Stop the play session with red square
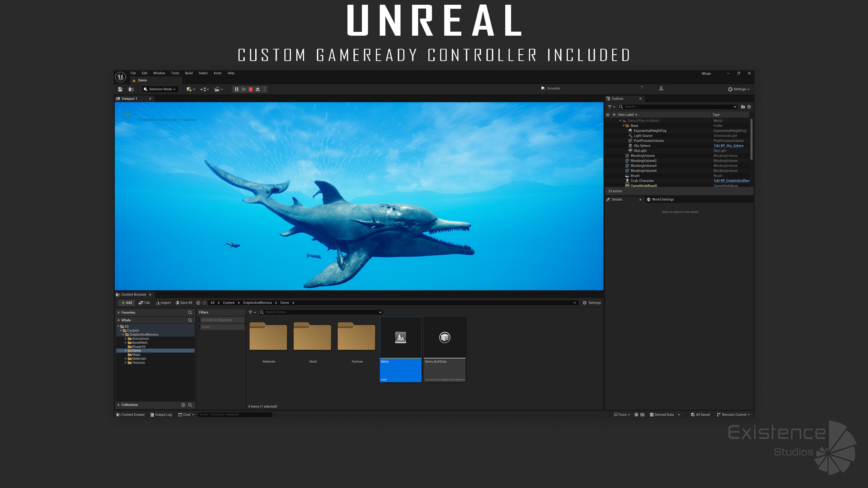This screenshot has width=868, height=488. [x=251, y=89]
